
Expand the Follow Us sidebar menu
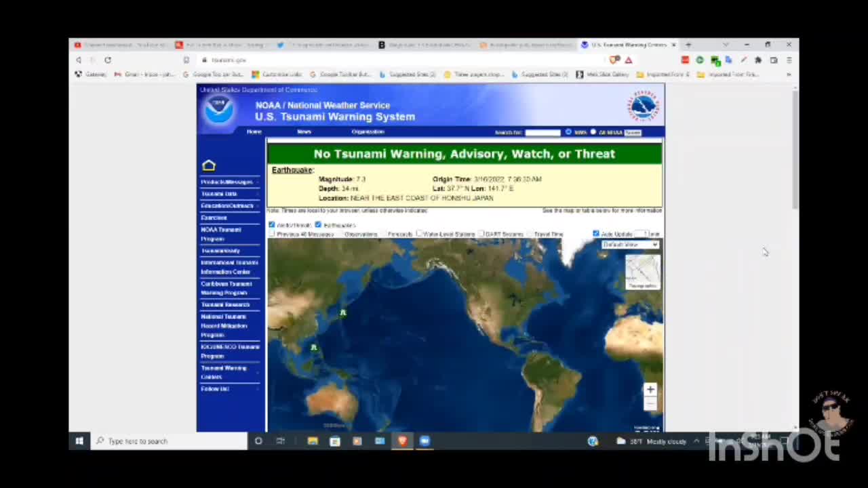230,389
